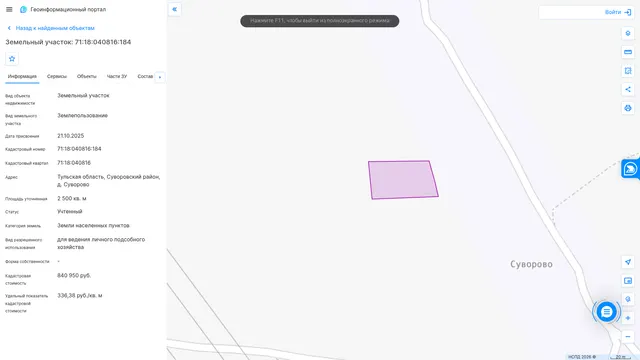Activate the area selection tool

pos(628,71)
